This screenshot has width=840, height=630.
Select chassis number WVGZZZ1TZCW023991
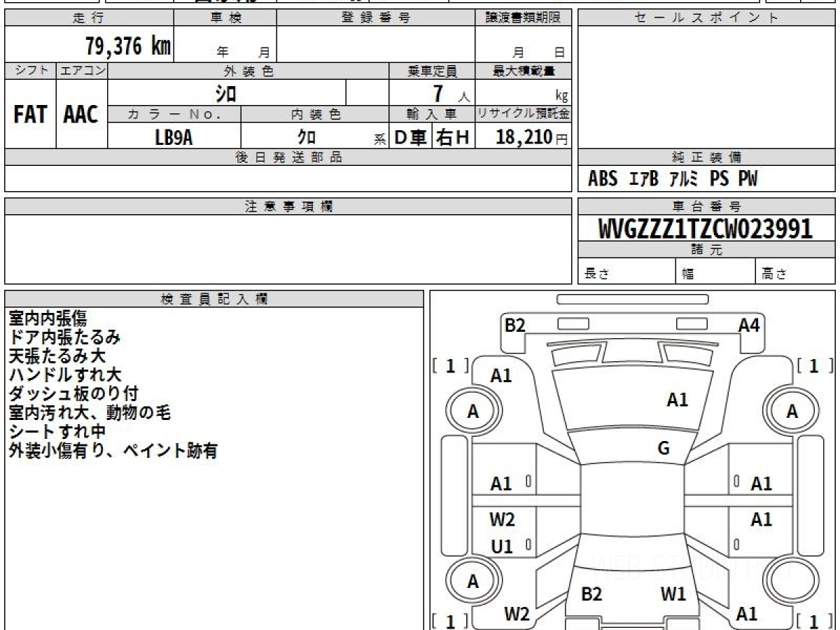pos(706,229)
